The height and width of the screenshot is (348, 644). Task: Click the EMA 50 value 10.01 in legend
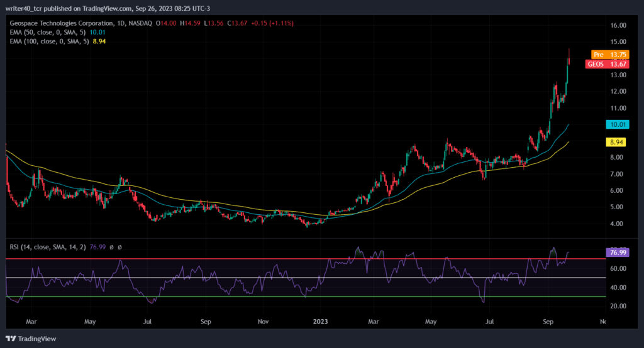[97, 33]
